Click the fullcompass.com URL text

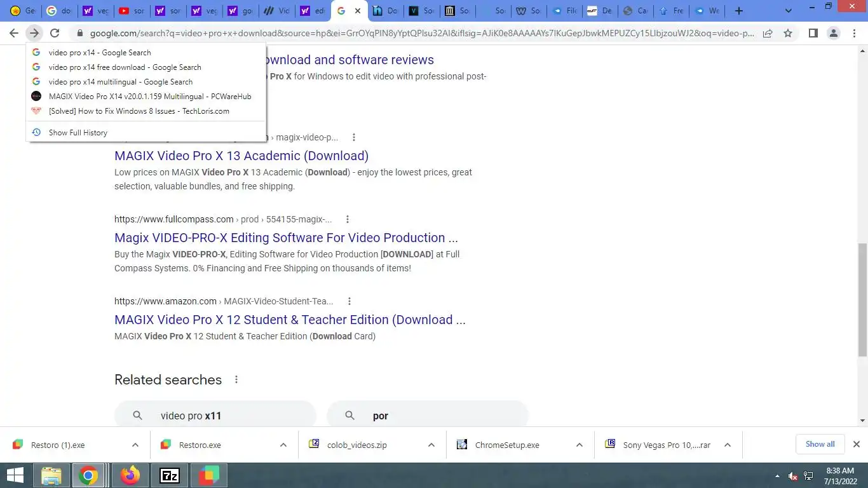(x=174, y=219)
